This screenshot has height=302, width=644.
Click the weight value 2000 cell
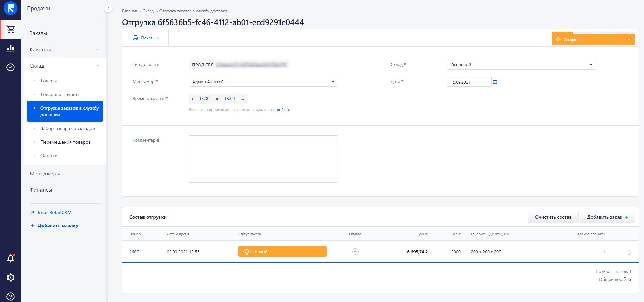(456, 252)
